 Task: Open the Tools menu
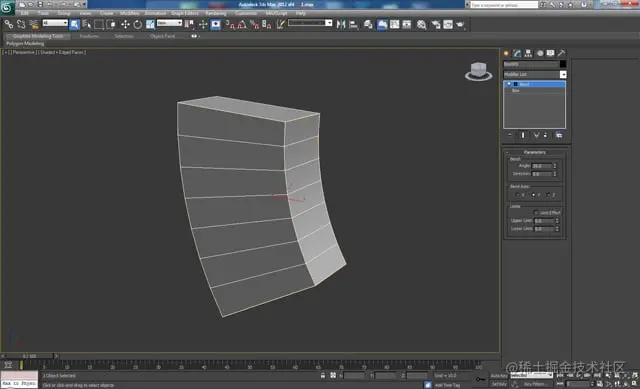(43, 13)
